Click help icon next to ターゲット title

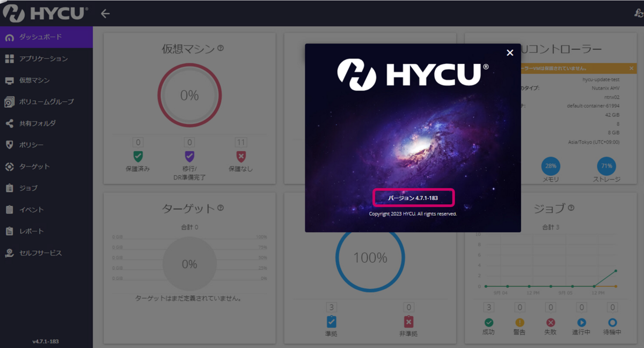tap(221, 208)
